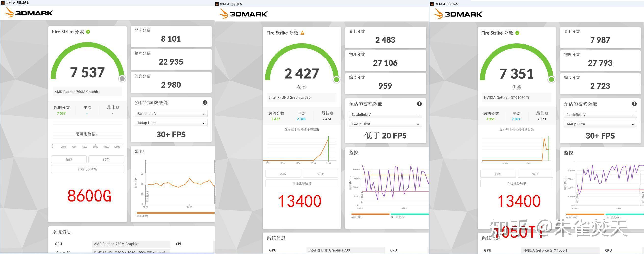Open the 1440p Ultra dropdown in the GTX 1050 Ti window
The height and width of the screenshot is (254, 644).
tap(600, 124)
